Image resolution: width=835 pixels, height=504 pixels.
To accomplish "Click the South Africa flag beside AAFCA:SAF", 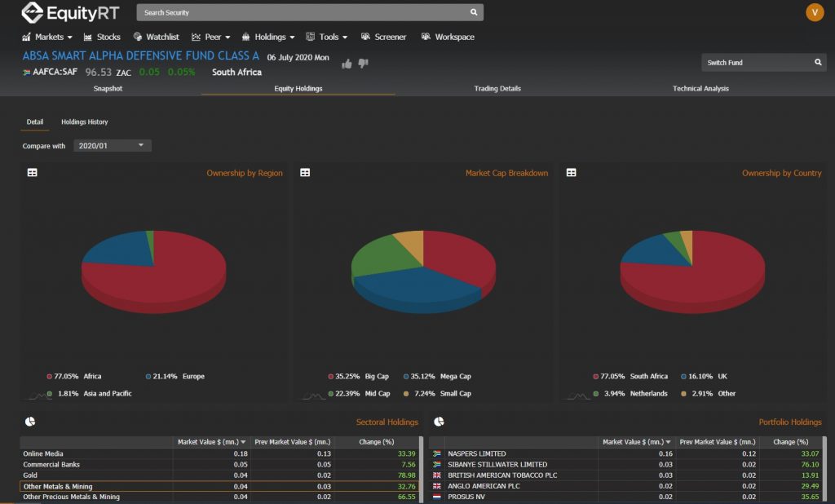I will [27, 73].
